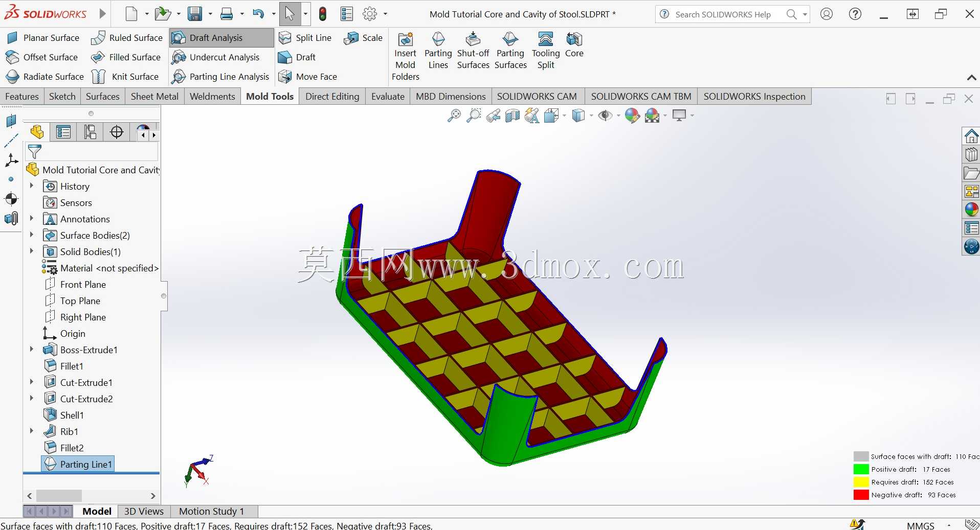The image size is (980, 530).
Task: Expand the History folder
Action: 32,186
